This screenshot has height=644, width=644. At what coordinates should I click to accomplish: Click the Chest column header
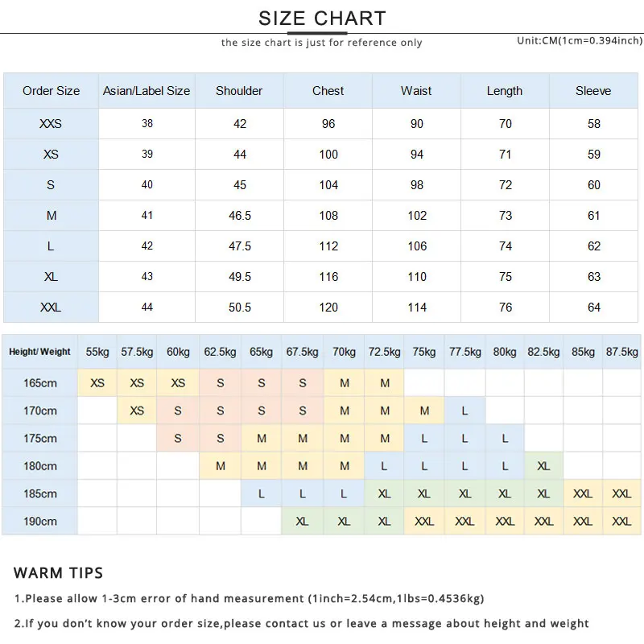tap(328, 91)
